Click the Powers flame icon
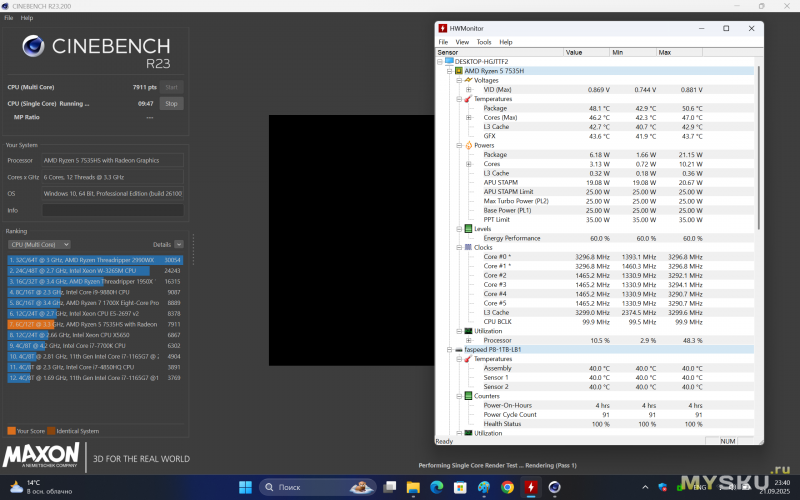The width and height of the screenshot is (800, 500). [x=468, y=145]
